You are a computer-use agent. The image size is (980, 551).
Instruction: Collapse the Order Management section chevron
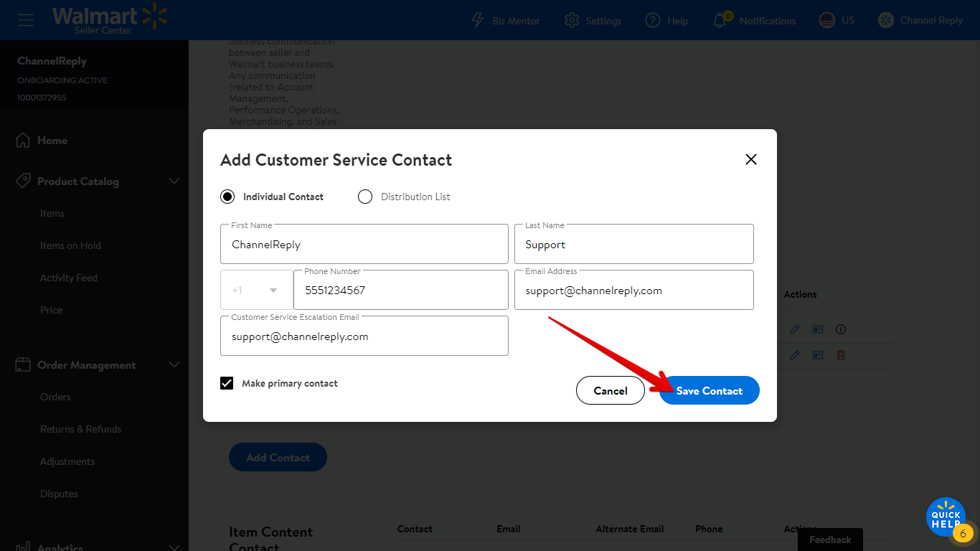(174, 365)
